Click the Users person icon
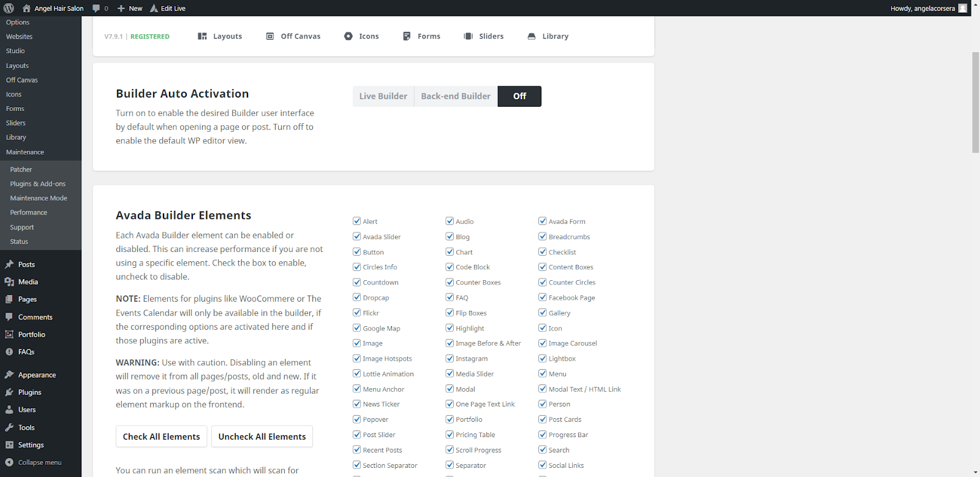Viewport: 980px width, 477px height. pos(9,410)
